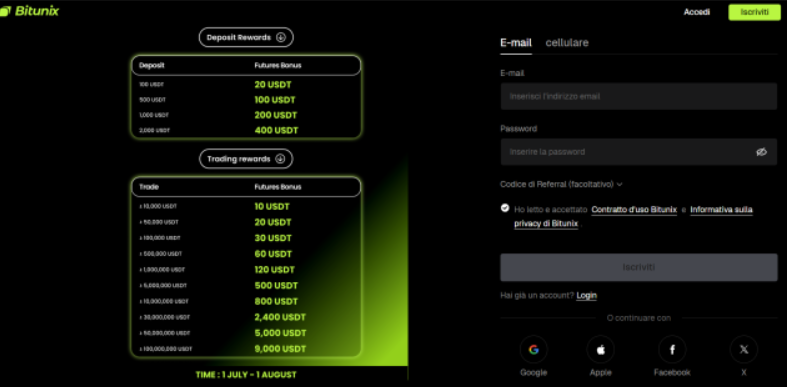This screenshot has height=387, width=787.
Task: Continue with the X icon
Action: 744,349
